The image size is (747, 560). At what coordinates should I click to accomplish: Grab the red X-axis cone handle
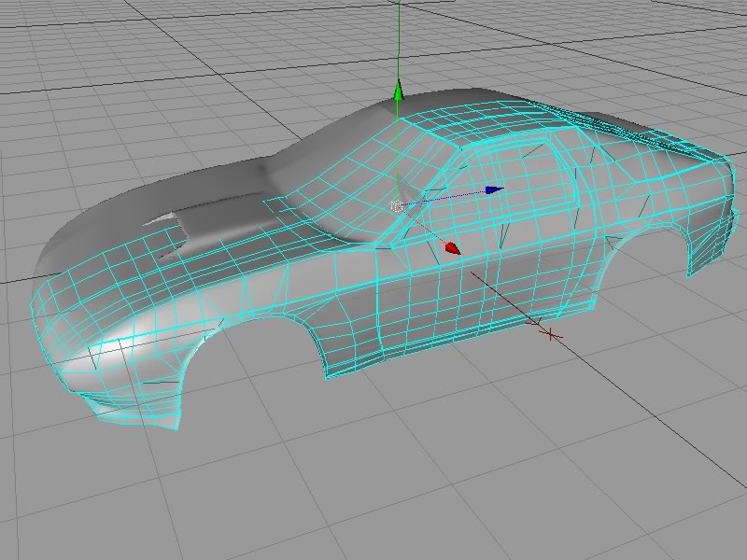[x=453, y=247]
